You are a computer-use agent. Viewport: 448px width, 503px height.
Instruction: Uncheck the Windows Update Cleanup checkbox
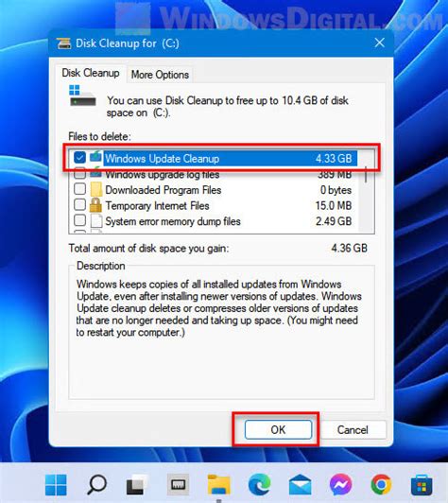(x=79, y=158)
